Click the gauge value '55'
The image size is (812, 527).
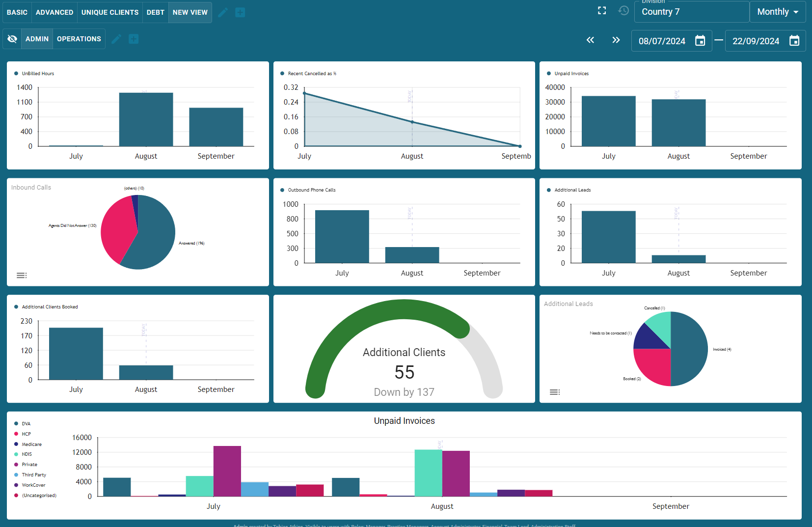point(404,372)
